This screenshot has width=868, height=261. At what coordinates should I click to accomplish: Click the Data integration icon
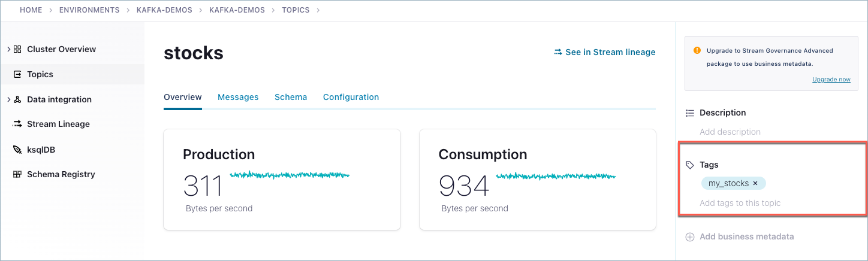pyautogui.click(x=17, y=99)
